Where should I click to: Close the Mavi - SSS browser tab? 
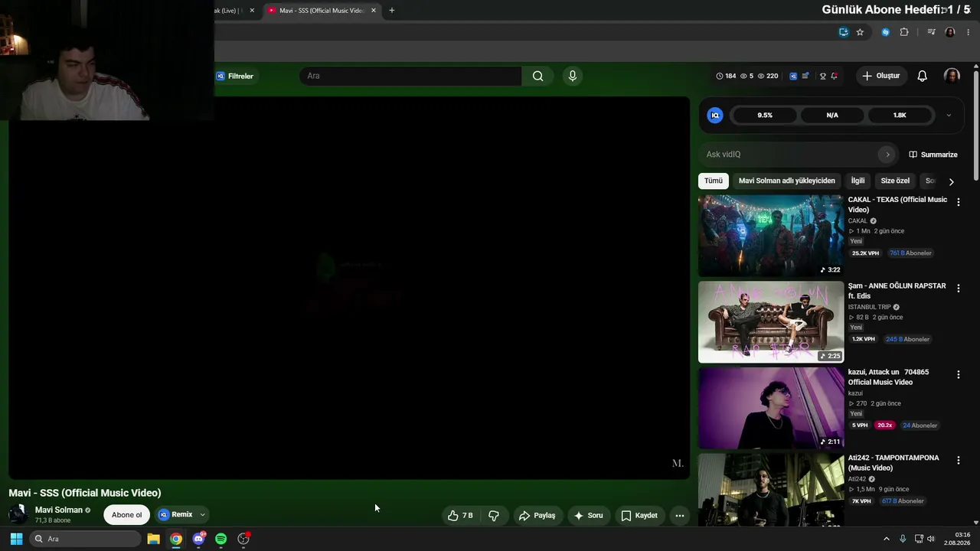pos(374,11)
